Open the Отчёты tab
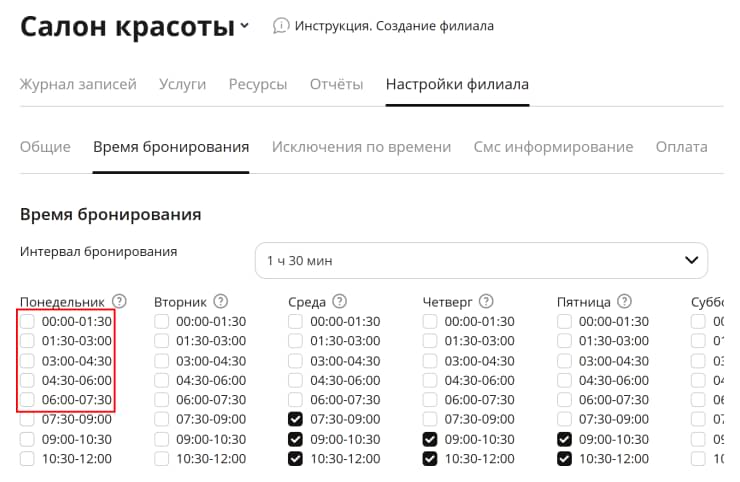Screen dimensions: 740x482 click(336, 84)
